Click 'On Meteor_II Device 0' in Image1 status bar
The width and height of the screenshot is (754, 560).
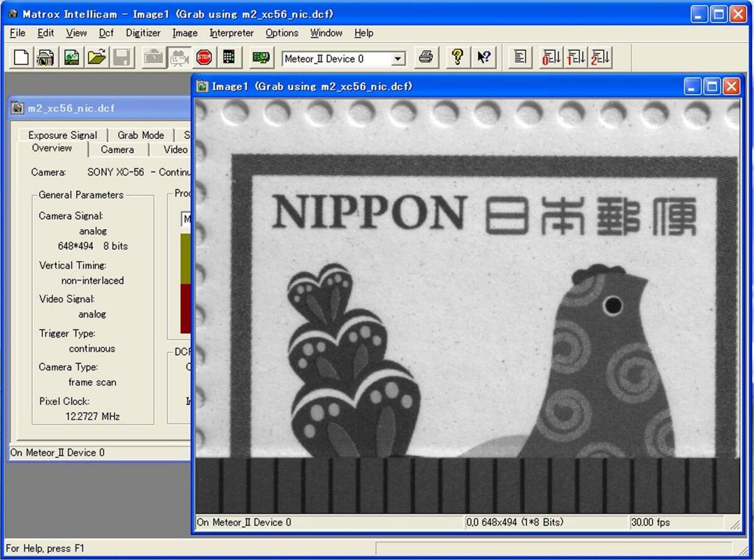click(244, 522)
